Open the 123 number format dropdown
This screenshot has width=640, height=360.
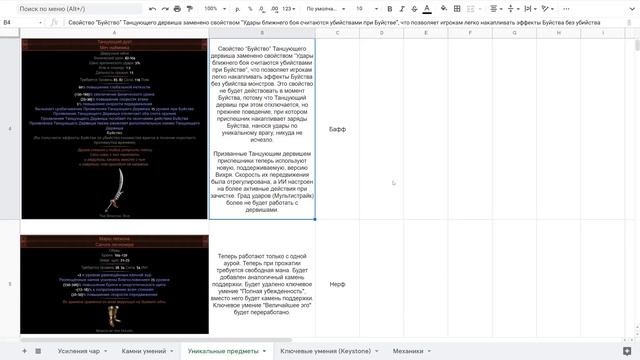pyautogui.click(x=289, y=9)
